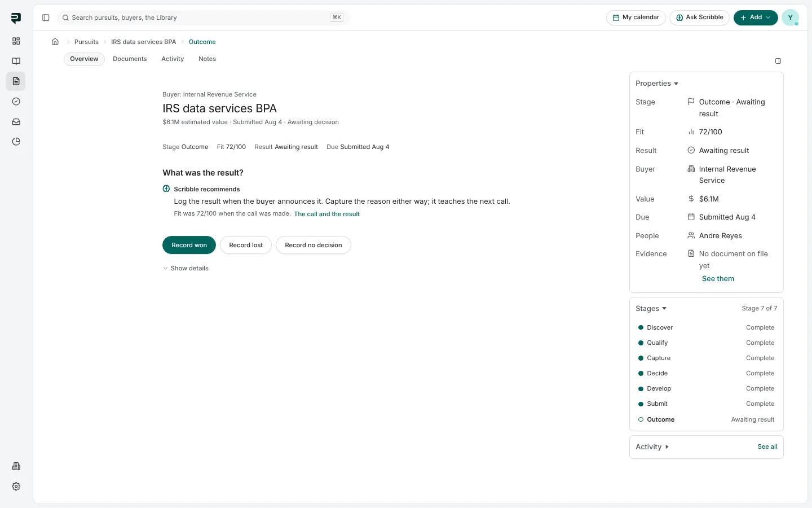This screenshot has height=508, width=812.
Task: Click the calendar icon beside Submitted Aug 4
Action: click(x=691, y=217)
